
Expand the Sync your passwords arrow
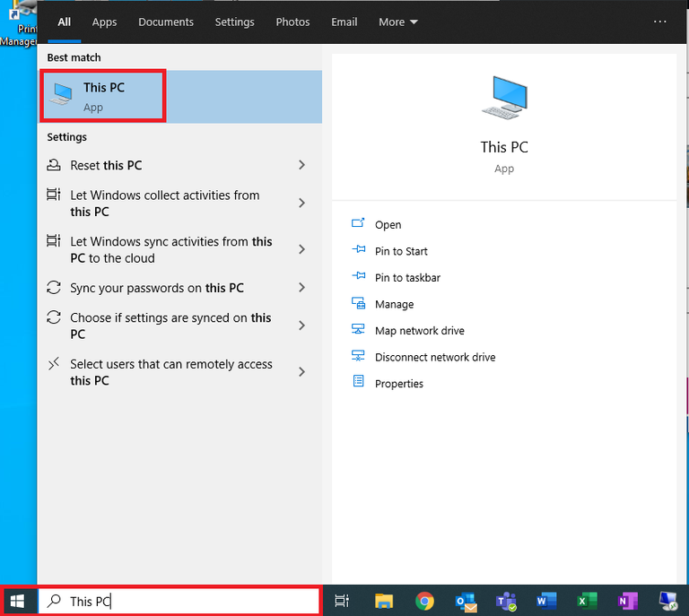pyautogui.click(x=301, y=288)
